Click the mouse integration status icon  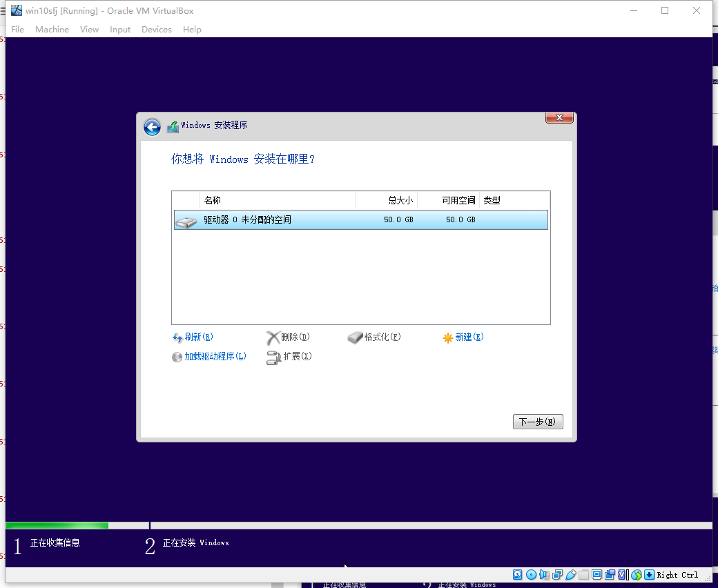(x=637, y=575)
